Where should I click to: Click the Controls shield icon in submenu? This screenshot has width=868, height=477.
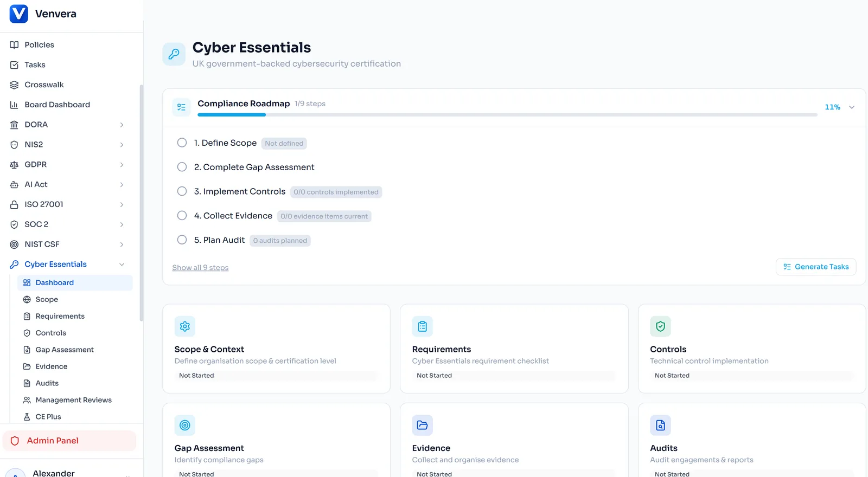(27, 333)
